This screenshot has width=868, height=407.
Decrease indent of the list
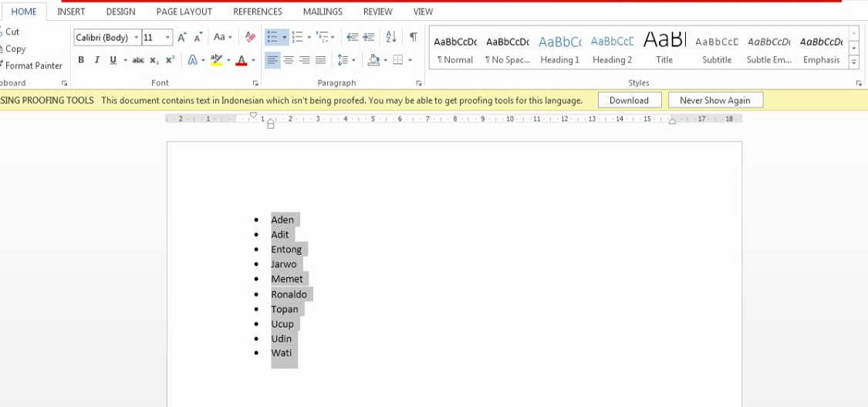tap(352, 37)
